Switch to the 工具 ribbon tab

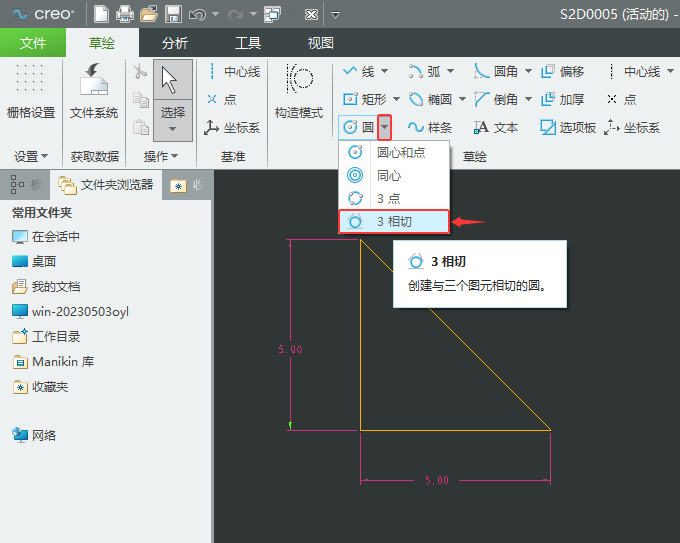[248, 43]
